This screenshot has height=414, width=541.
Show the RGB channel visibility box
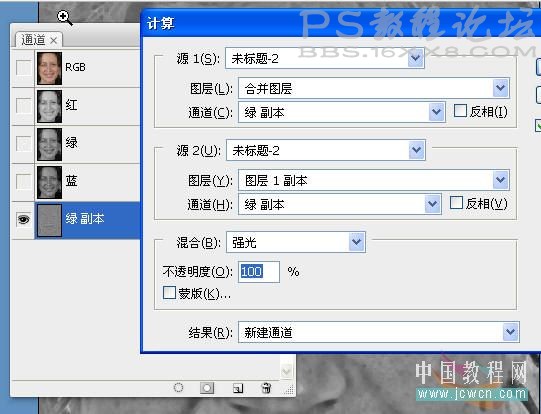pyautogui.click(x=23, y=68)
